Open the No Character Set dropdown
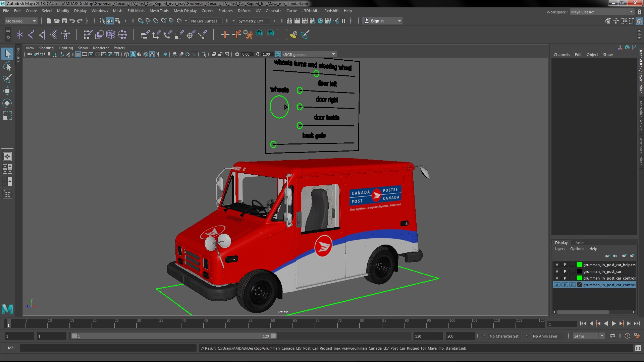This screenshot has height=362, width=644. (504, 336)
